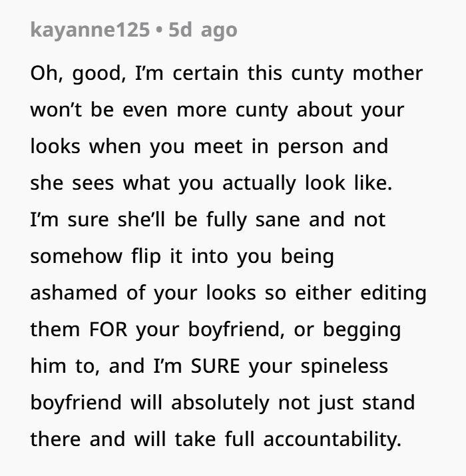Open the kayanne125 user profile

tap(90, 31)
